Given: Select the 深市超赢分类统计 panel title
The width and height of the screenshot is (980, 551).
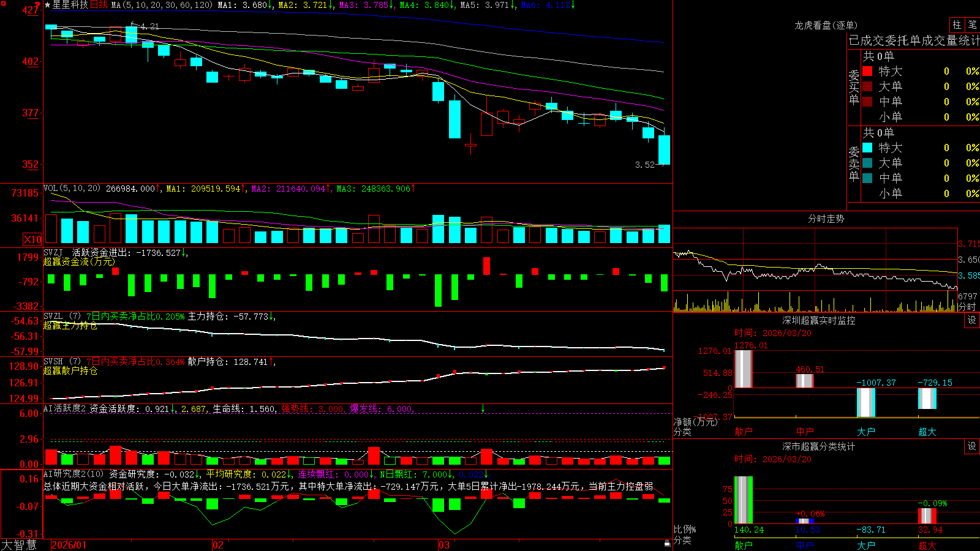Looking at the screenshot, I should click(x=819, y=446).
